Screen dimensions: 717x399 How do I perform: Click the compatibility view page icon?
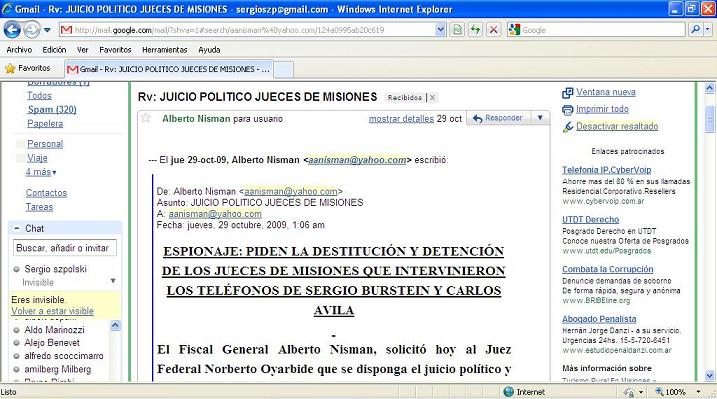(x=457, y=30)
